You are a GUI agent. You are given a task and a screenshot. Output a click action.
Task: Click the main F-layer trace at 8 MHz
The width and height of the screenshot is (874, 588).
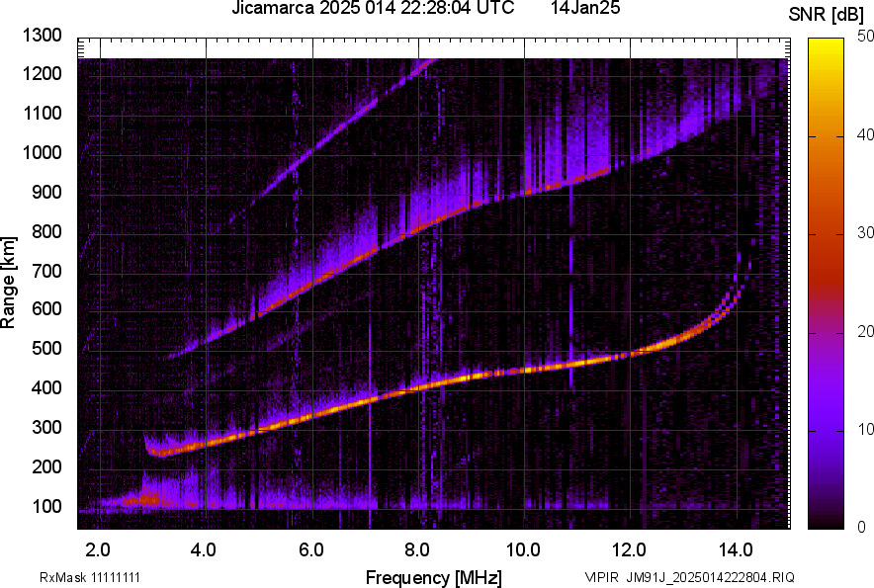418,388
